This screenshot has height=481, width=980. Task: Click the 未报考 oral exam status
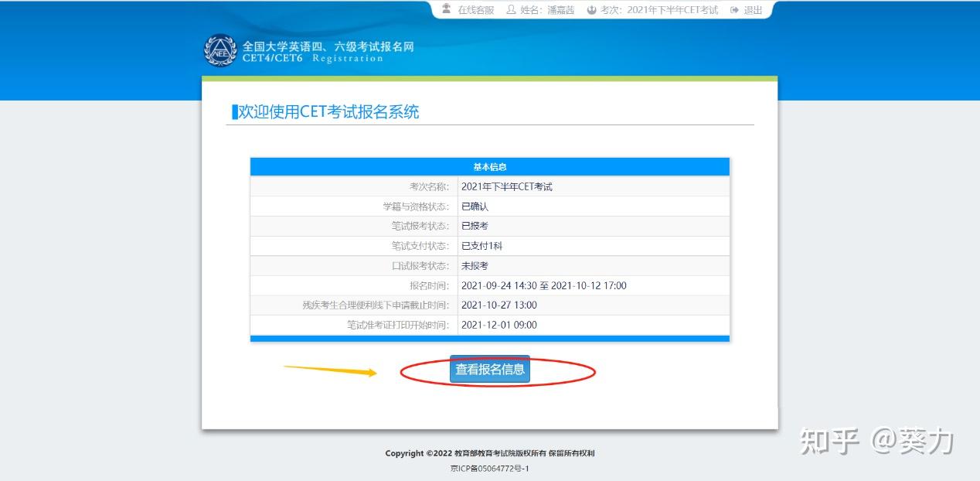[474, 265]
